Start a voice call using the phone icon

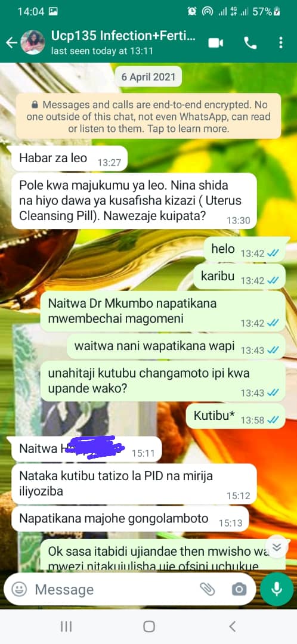pos(250,43)
